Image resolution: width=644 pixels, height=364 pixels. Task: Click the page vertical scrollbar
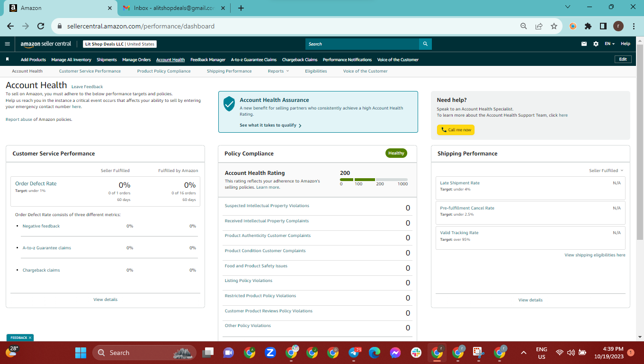640,142
